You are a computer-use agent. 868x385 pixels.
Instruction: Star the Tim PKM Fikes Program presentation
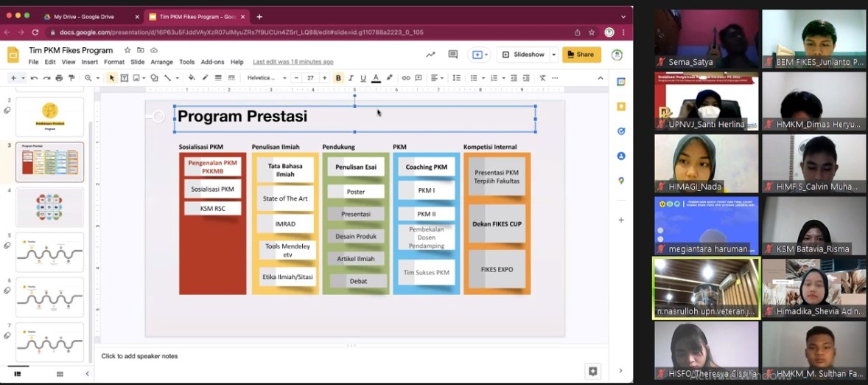pos(127,50)
